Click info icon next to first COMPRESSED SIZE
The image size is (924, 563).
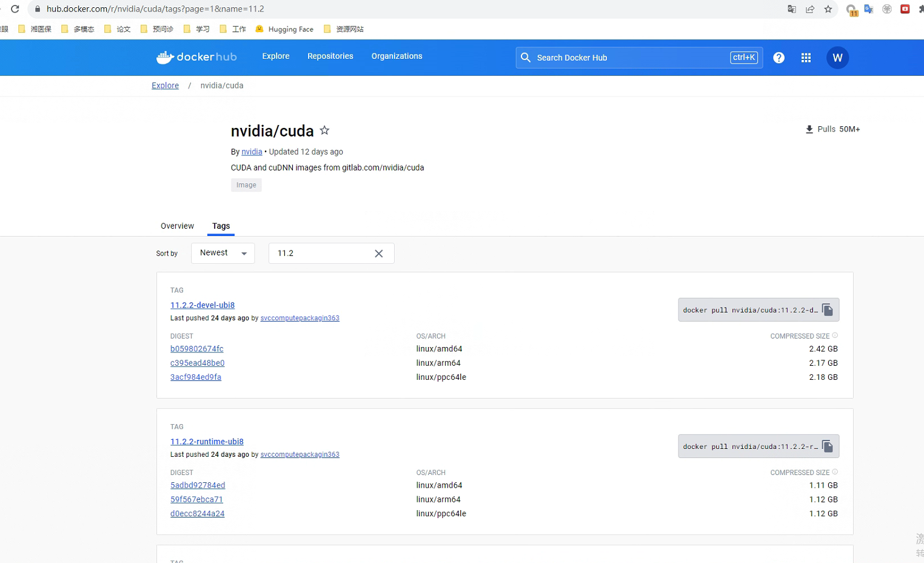coord(835,335)
